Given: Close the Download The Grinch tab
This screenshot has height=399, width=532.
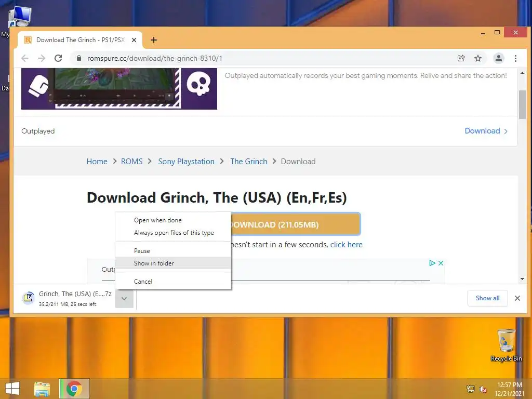Looking at the screenshot, I should (134, 40).
